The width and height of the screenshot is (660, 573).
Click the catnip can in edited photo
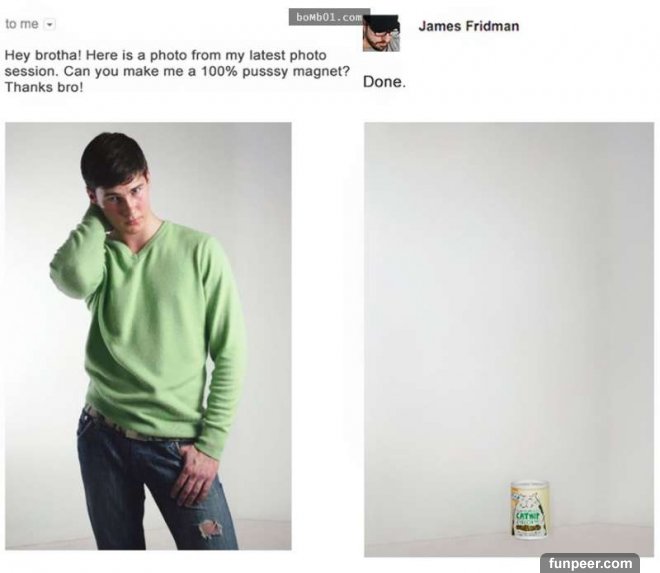(x=530, y=510)
